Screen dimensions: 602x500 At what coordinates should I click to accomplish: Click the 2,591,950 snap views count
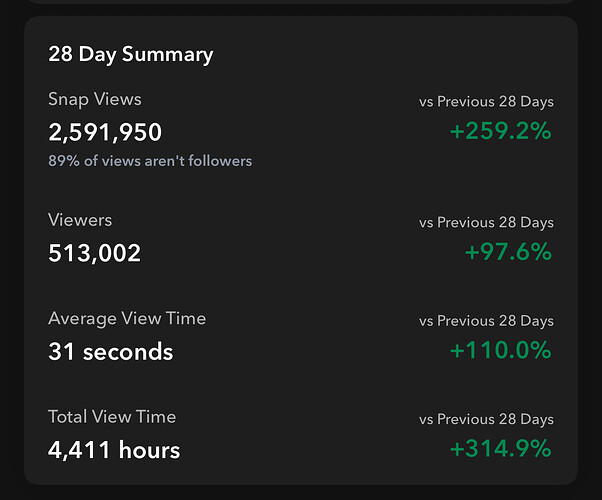(105, 132)
